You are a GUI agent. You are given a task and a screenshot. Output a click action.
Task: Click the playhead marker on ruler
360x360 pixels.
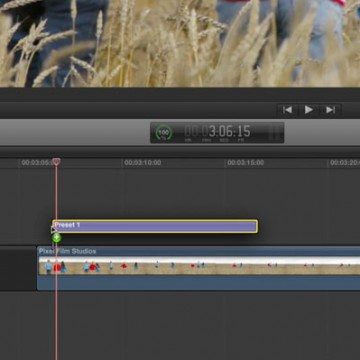(56, 162)
